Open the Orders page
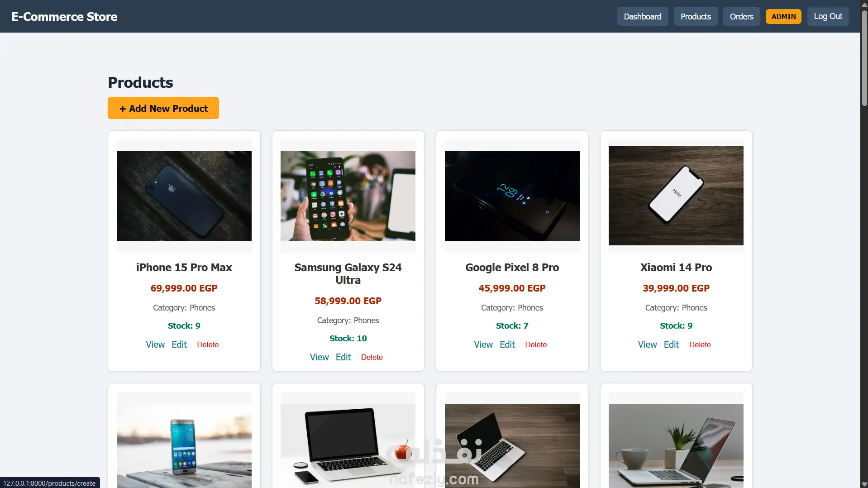Screen dimensions: 868x488 (x=741, y=17)
